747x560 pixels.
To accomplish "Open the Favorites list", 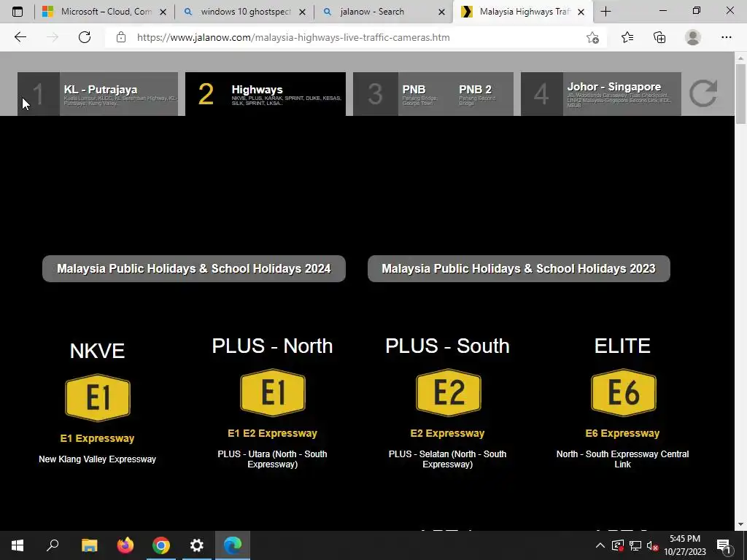I will [x=627, y=37].
